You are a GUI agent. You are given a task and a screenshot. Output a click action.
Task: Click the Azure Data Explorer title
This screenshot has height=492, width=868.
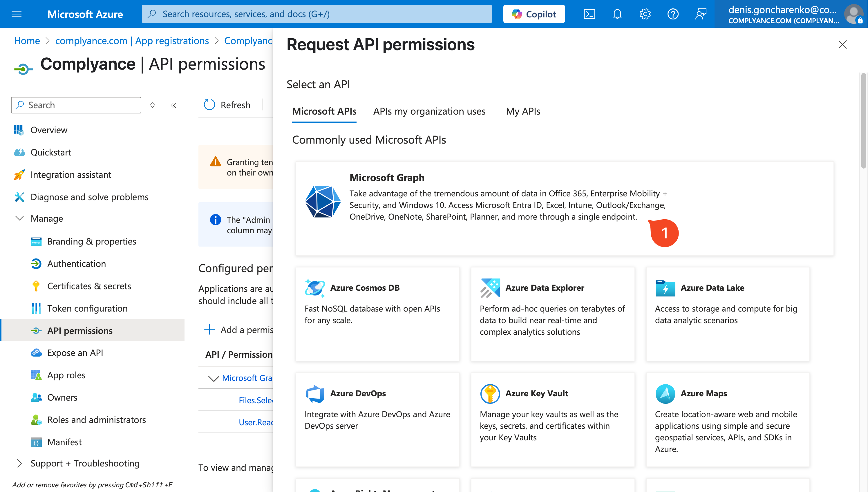[545, 287]
